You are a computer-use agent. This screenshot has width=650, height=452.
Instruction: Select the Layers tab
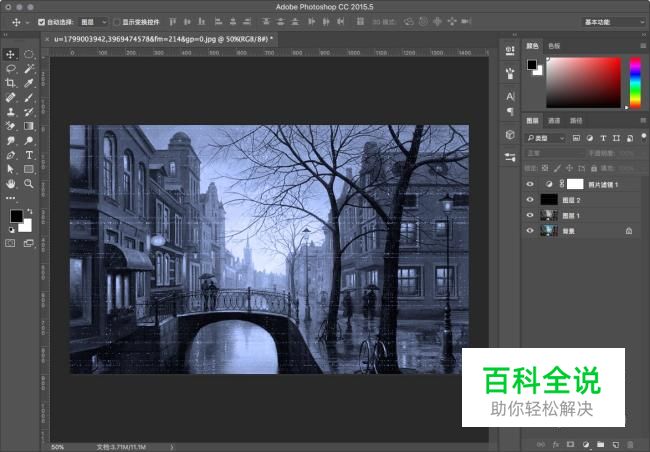(x=532, y=121)
